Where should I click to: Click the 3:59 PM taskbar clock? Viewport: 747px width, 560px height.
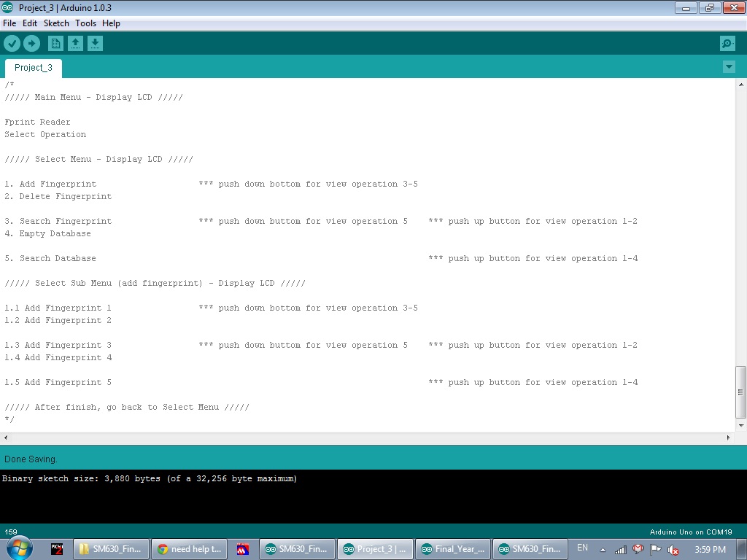tap(710, 549)
